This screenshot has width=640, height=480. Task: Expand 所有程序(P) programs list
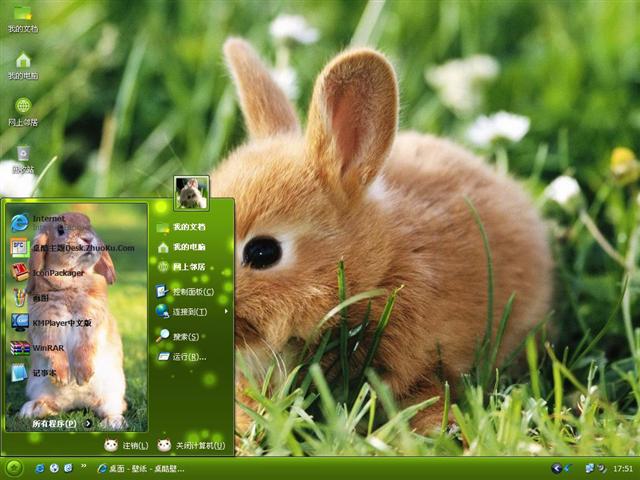60,423
